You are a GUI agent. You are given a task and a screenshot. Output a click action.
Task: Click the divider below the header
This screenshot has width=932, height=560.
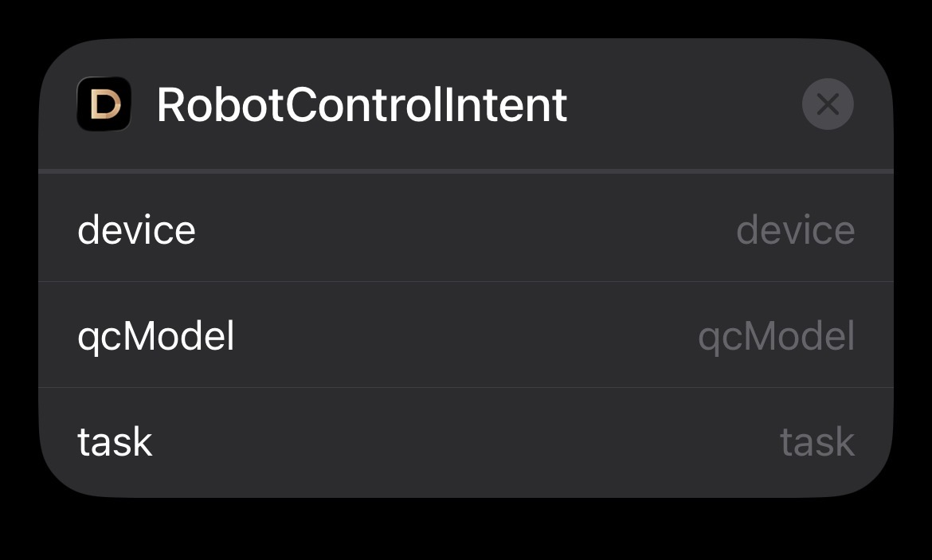pyautogui.click(x=466, y=170)
